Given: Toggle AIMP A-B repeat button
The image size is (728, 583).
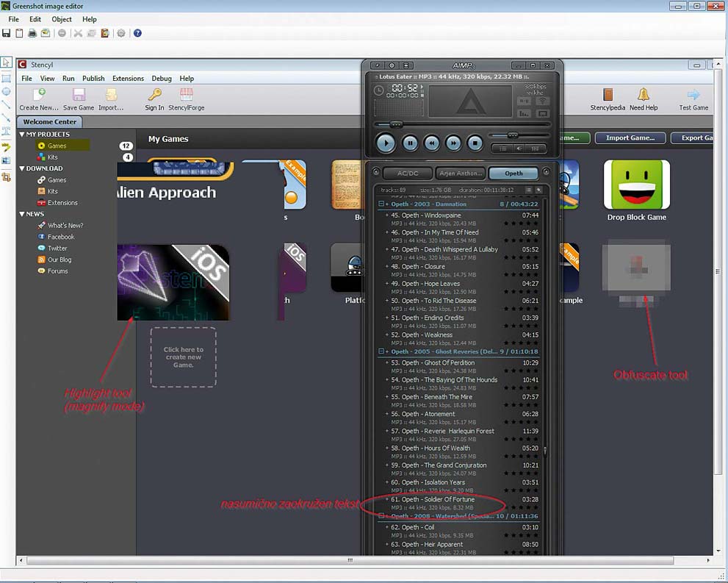Looking at the screenshot, I should coord(525,101).
